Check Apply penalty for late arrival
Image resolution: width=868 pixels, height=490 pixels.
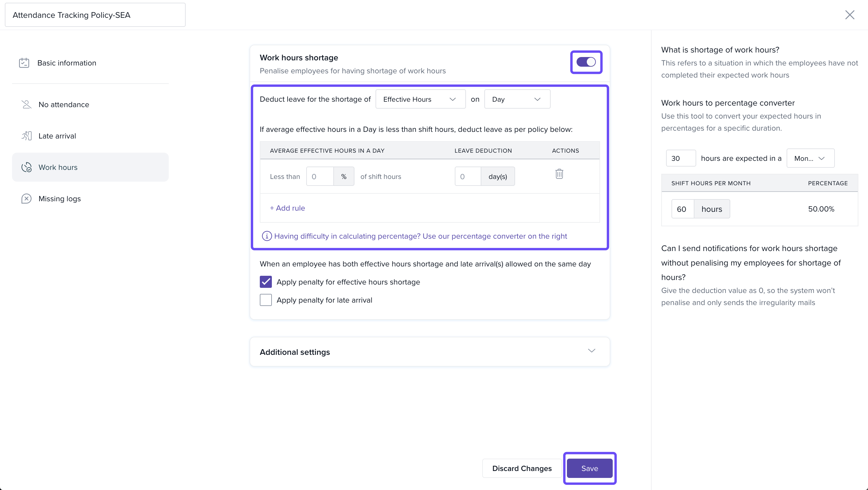tap(266, 300)
